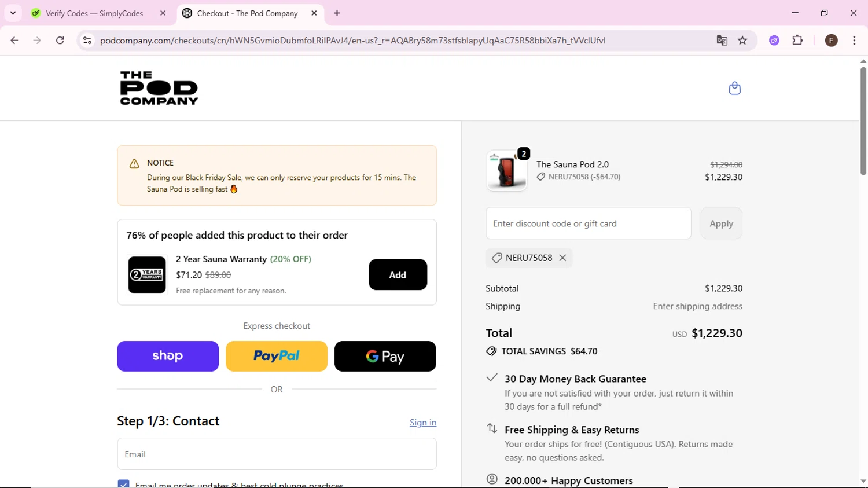868x488 pixels.
Task: Click the page vertical scrollbar thumb
Action: (863, 120)
